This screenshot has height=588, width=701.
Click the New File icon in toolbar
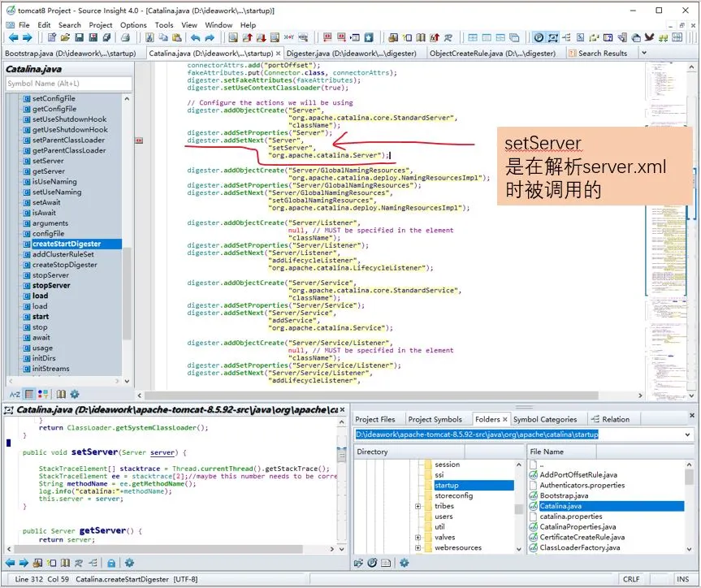(x=52, y=37)
